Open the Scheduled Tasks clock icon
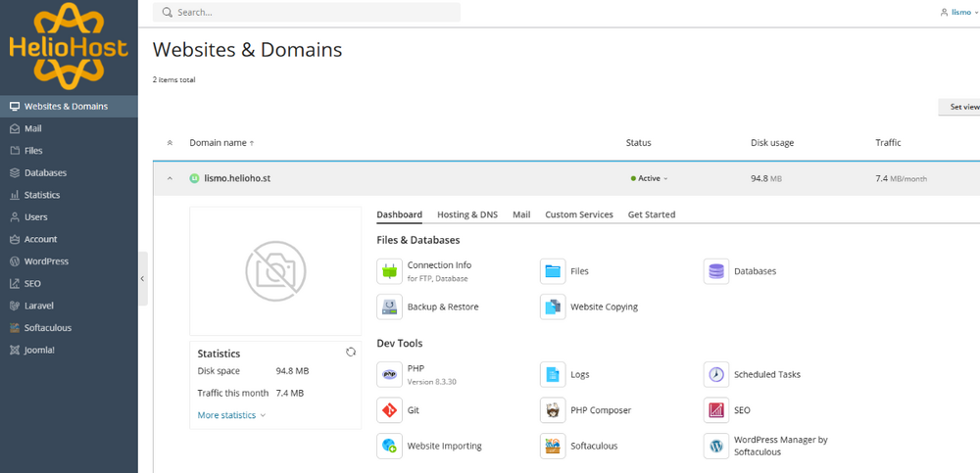 coord(716,374)
